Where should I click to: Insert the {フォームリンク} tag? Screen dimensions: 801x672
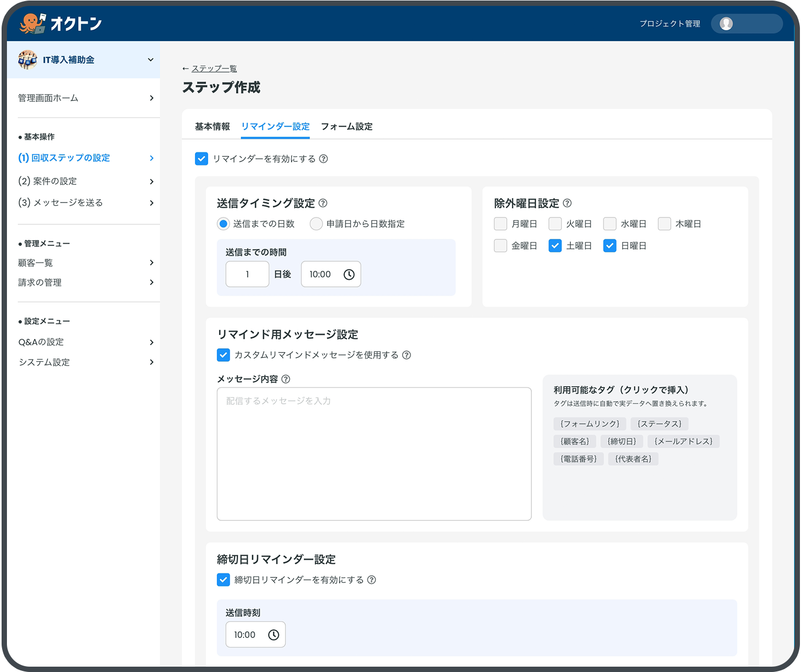[x=590, y=424]
